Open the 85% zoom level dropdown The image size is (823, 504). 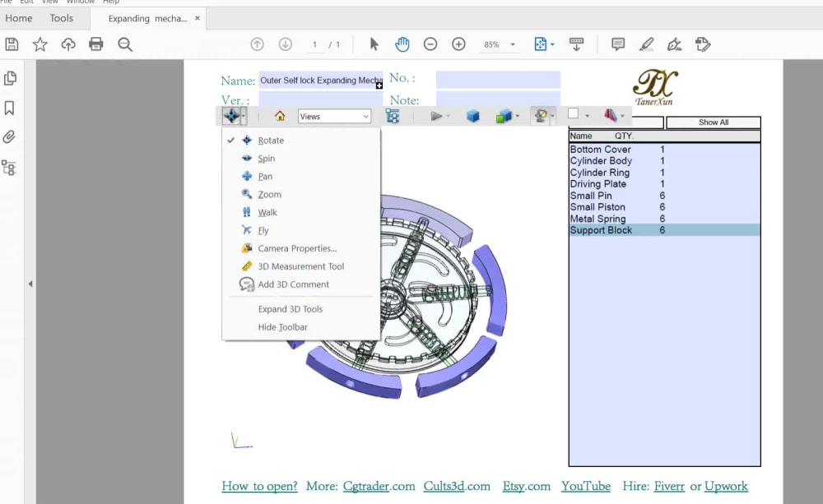click(512, 44)
